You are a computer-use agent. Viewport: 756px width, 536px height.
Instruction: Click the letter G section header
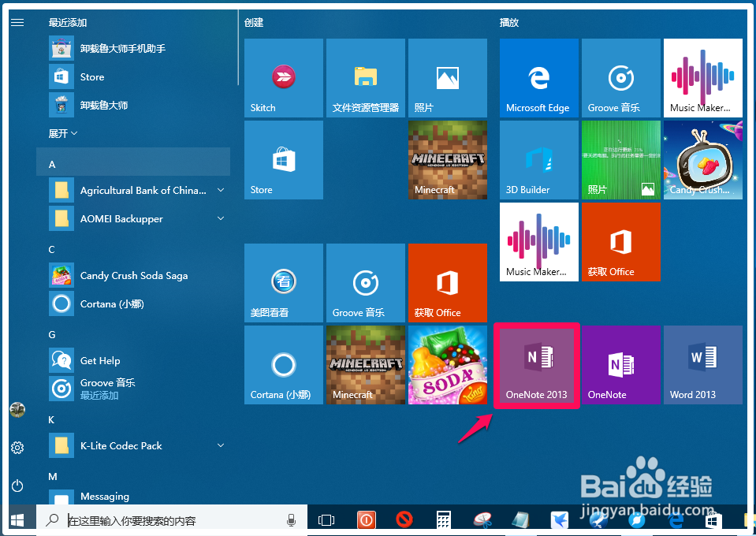click(51, 334)
